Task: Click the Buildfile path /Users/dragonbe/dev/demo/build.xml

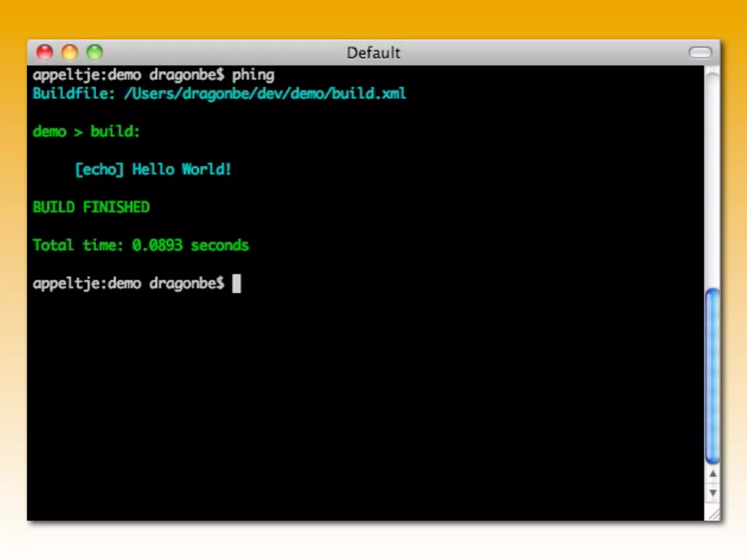Action: pyautogui.click(x=265, y=94)
